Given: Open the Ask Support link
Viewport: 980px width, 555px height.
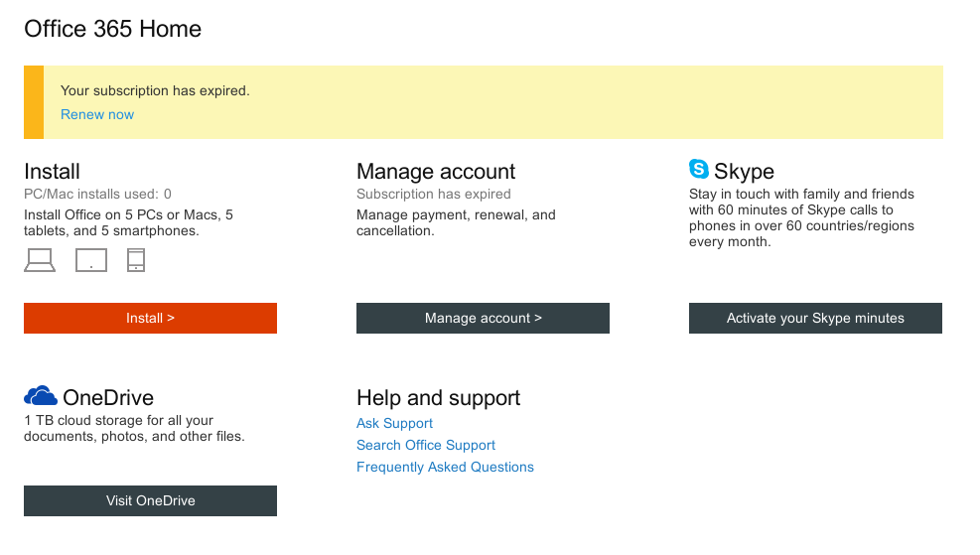Looking at the screenshot, I should coord(394,423).
